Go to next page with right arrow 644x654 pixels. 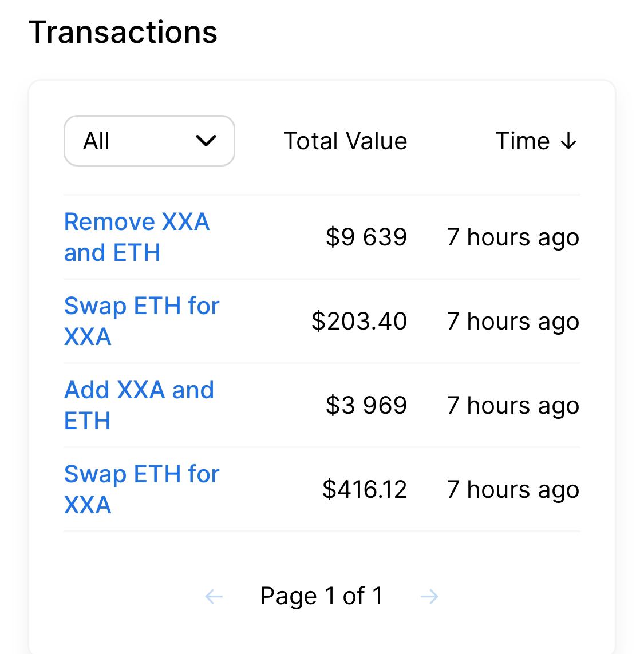429,597
